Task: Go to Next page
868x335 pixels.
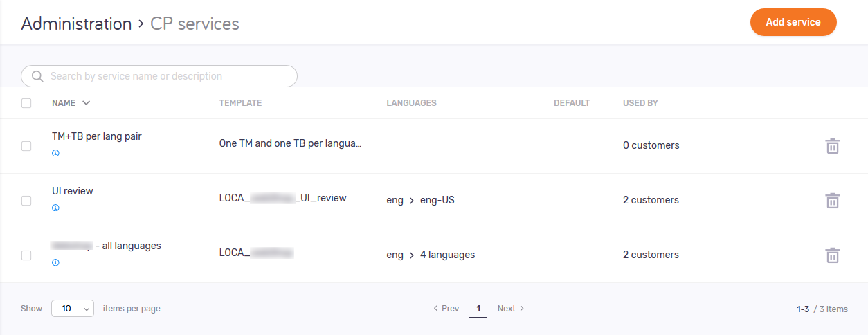Action: tap(511, 309)
